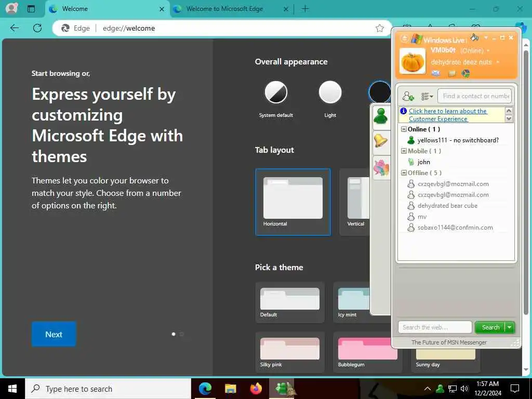Viewport: 532px width, 399px height.
Task: Select mobile contact john
Action: (419, 162)
